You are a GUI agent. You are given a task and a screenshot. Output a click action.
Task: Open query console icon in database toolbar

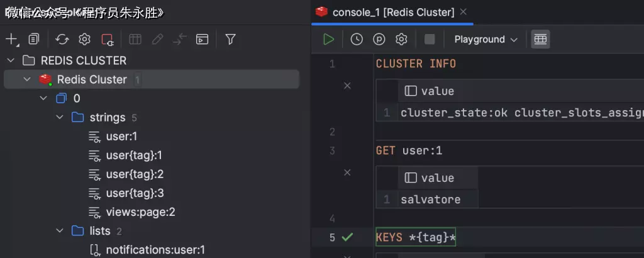[202, 39]
